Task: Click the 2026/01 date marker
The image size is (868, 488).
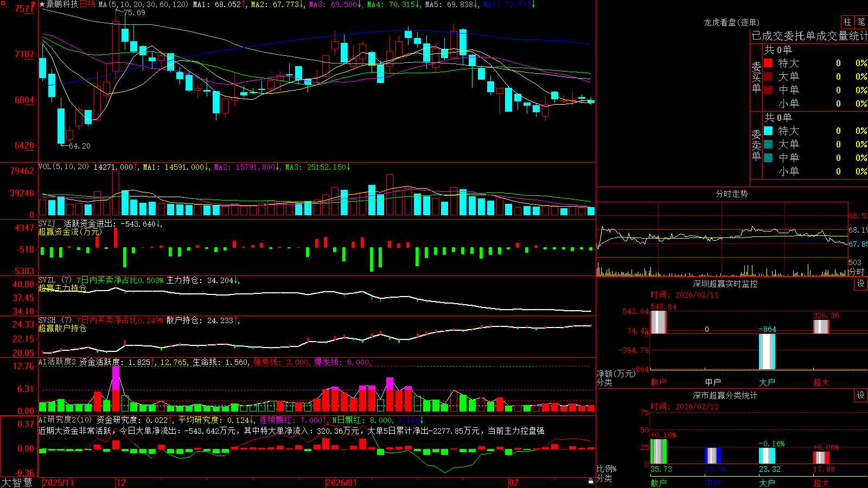Action: pyautogui.click(x=342, y=483)
